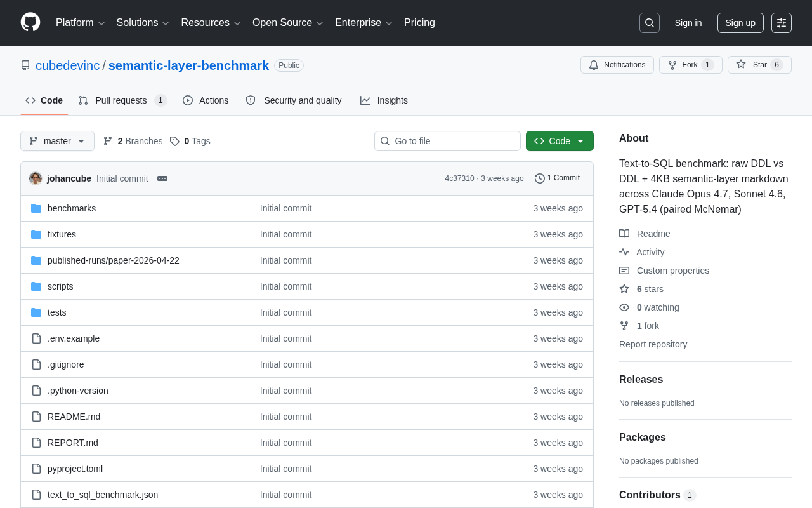Click the GitHub logo icon
This screenshot has height=508, width=812.
point(30,22)
